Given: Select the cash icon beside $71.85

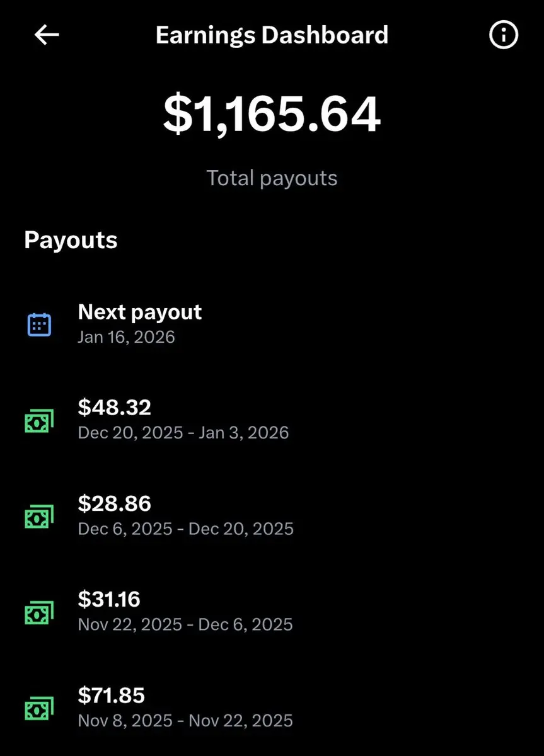Looking at the screenshot, I should (x=39, y=707).
